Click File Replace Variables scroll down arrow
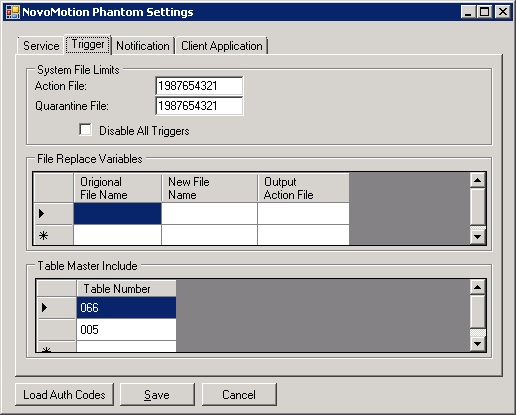 pyautogui.click(x=478, y=237)
